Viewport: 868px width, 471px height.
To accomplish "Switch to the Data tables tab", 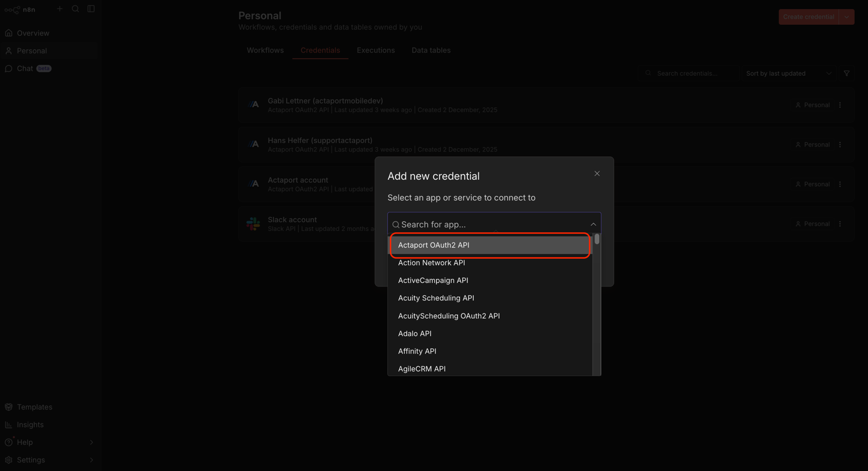I will 431,50.
